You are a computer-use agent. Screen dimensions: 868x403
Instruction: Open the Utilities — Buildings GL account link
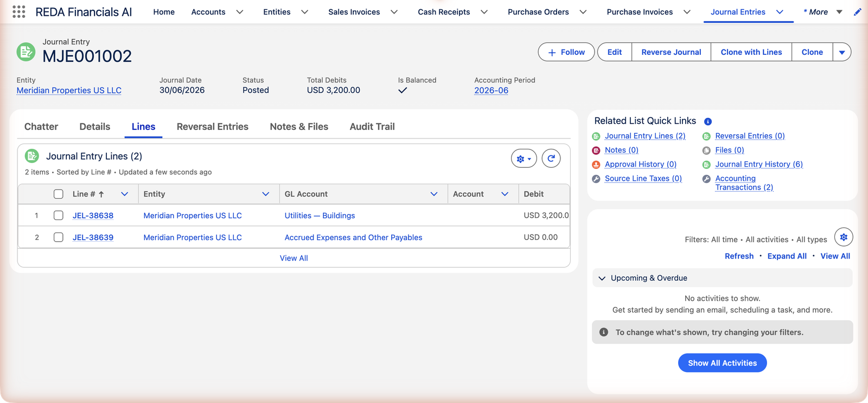320,216
